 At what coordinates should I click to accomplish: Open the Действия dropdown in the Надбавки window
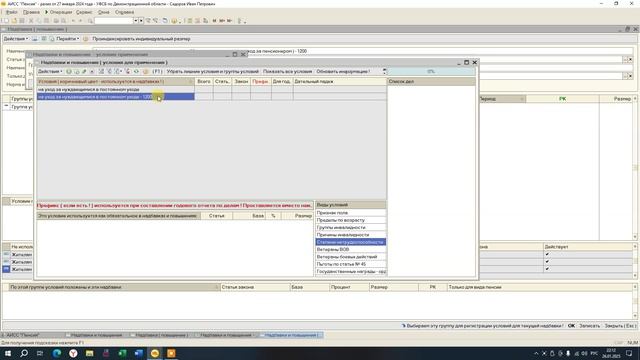[16, 39]
